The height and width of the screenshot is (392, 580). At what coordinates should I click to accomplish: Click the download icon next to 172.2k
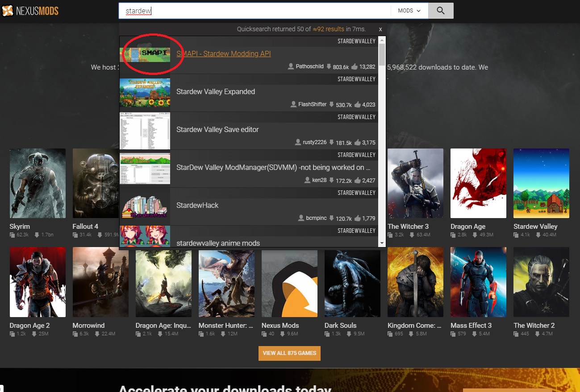332,180
